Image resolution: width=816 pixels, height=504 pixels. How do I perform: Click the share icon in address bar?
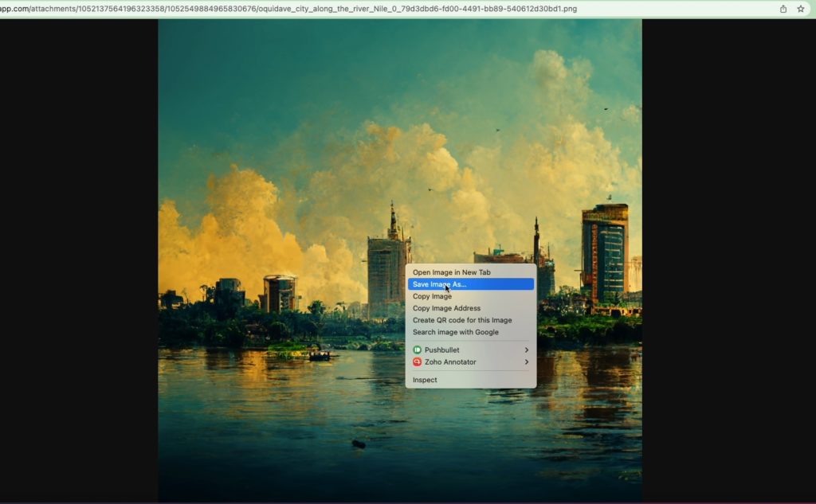(783, 9)
